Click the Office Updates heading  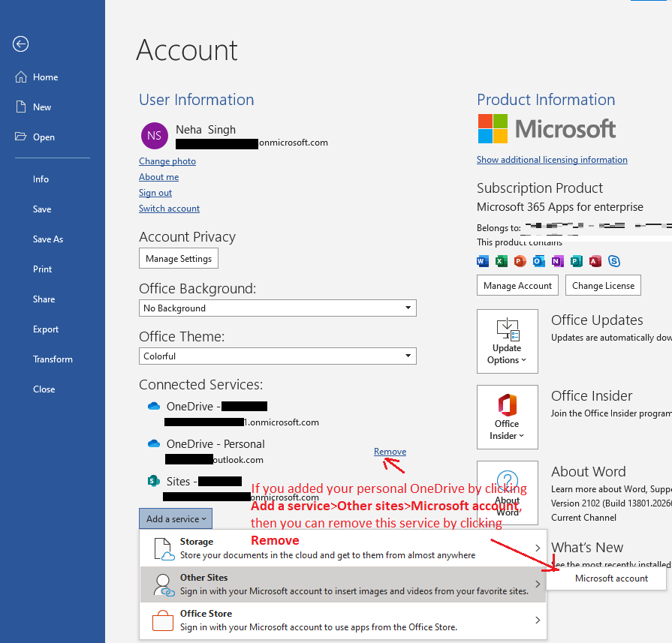pos(597,320)
